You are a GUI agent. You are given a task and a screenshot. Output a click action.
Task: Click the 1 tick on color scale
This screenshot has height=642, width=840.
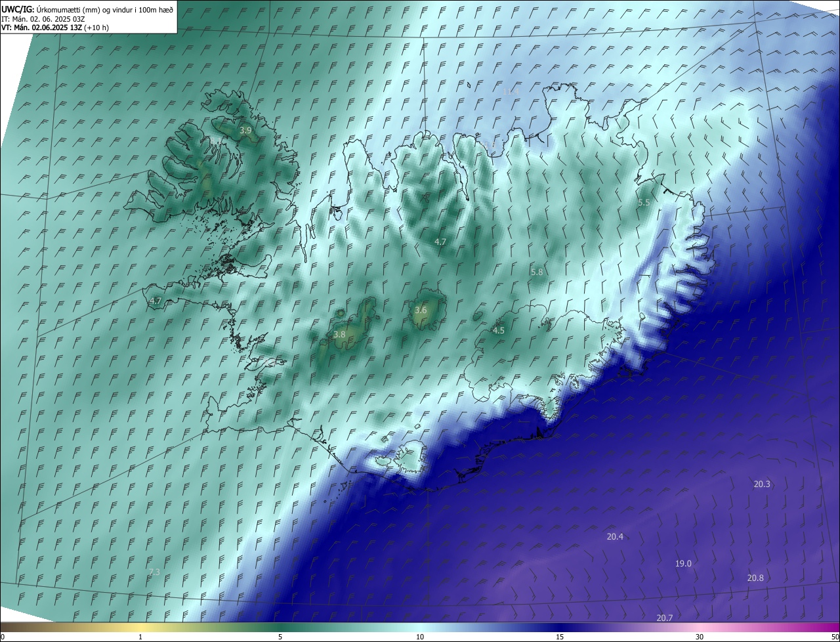click(x=140, y=637)
